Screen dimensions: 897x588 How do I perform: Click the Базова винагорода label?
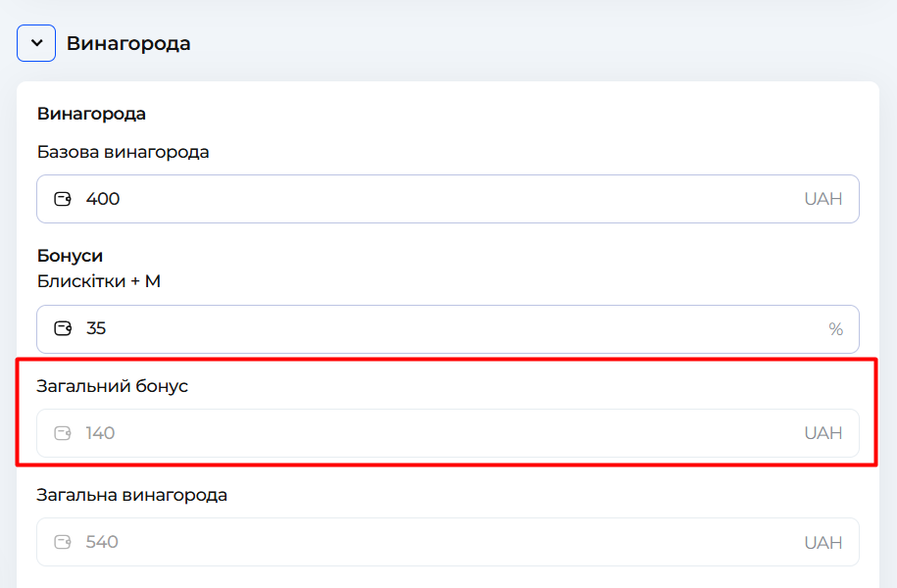(123, 152)
